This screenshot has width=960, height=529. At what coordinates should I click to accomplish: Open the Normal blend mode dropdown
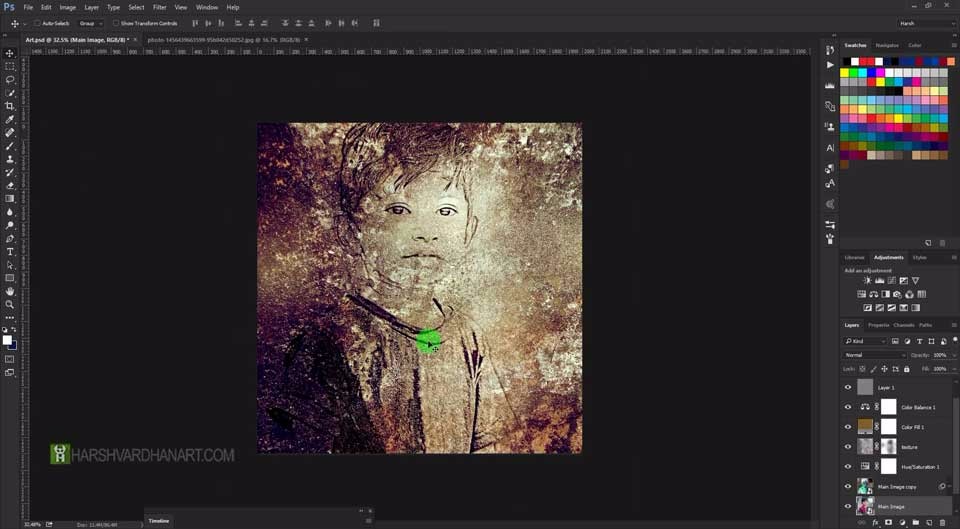874,355
